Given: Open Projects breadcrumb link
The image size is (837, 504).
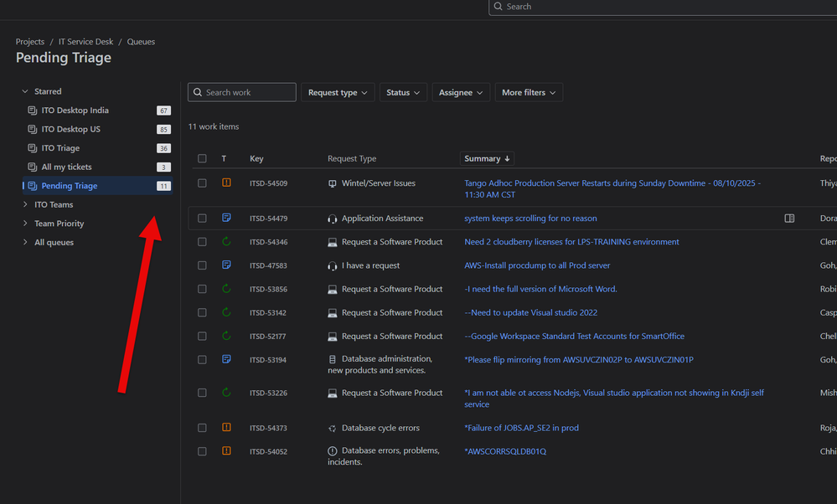Looking at the screenshot, I should [30, 42].
